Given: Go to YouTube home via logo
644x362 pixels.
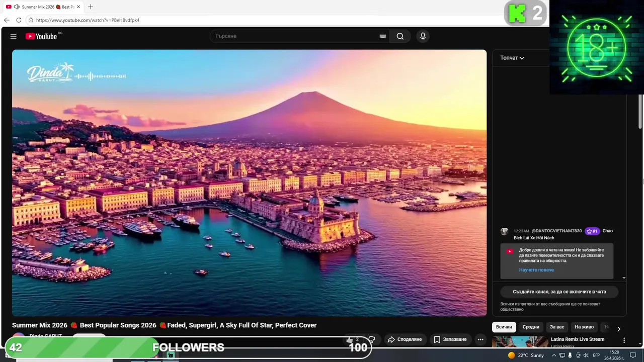Looking at the screenshot, I should coord(41,36).
